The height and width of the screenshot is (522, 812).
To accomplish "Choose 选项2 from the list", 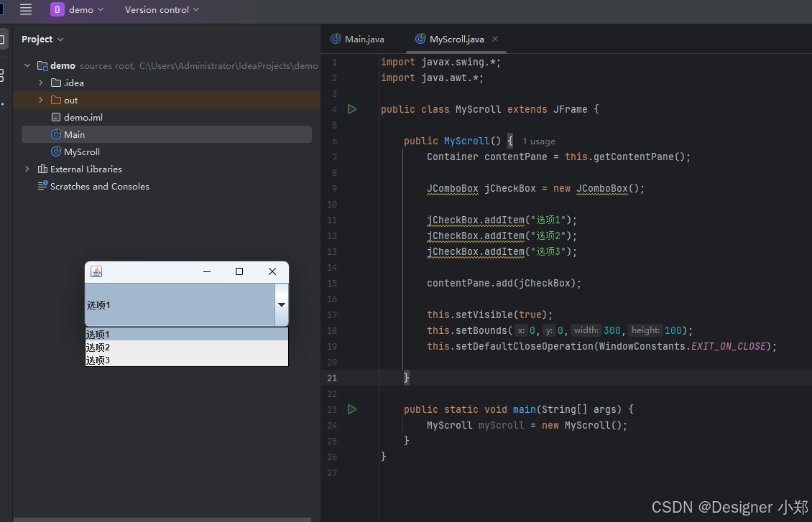I will click(x=186, y=347).
